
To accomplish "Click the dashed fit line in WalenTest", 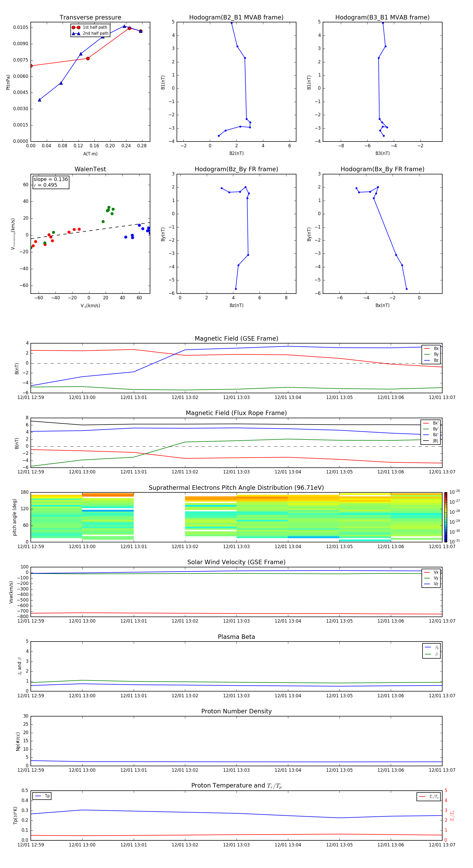I will coord(90,230).
